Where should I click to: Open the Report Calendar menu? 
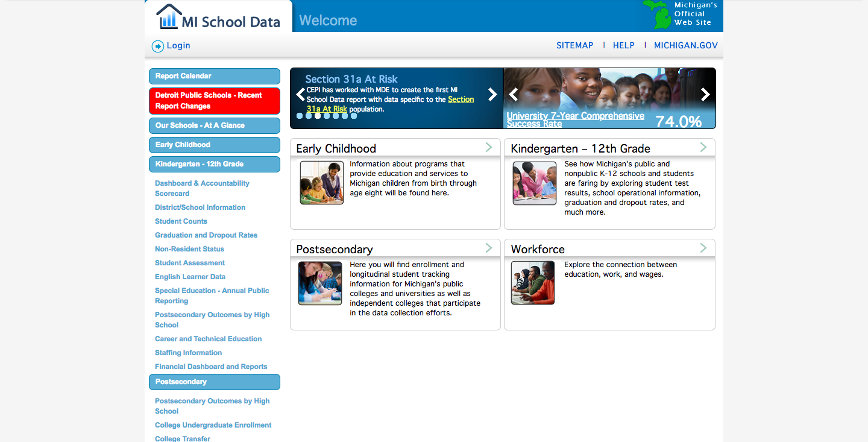[x=215, y=76]
